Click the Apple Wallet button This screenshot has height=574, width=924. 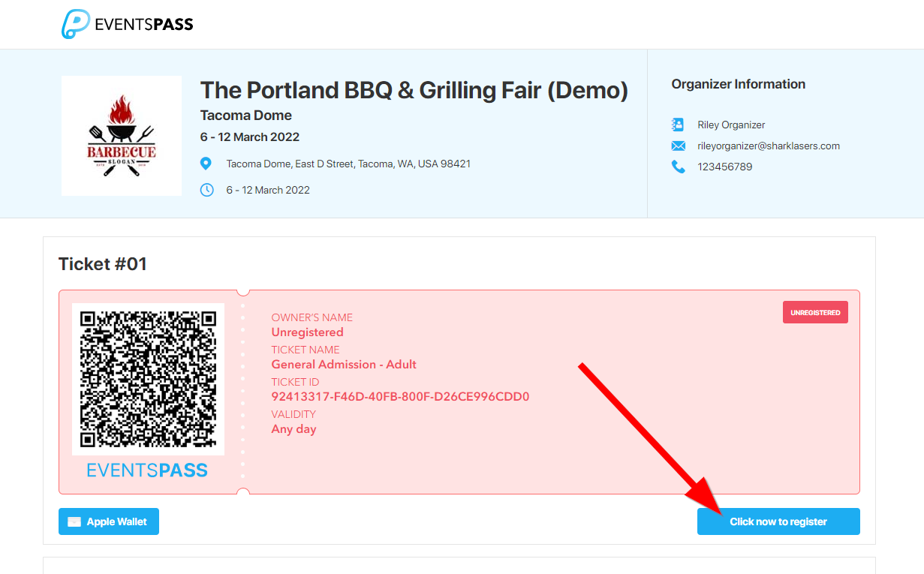pos(109,521)
